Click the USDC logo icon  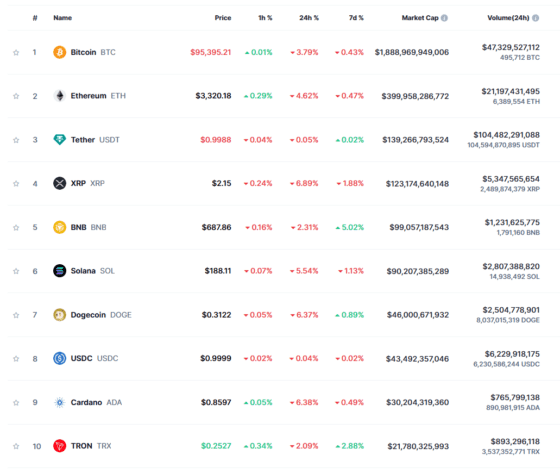60,358
